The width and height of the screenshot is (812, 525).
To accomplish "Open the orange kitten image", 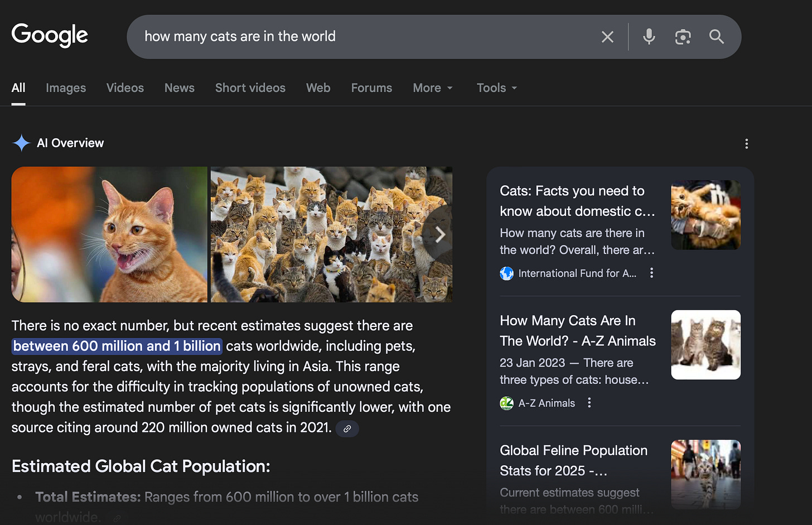I will 109,234.
